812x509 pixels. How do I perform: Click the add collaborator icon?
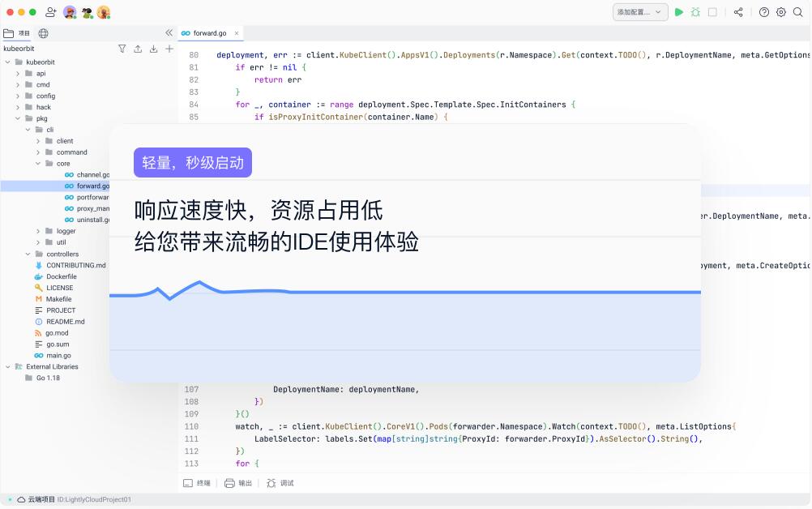tap(51, 12)
